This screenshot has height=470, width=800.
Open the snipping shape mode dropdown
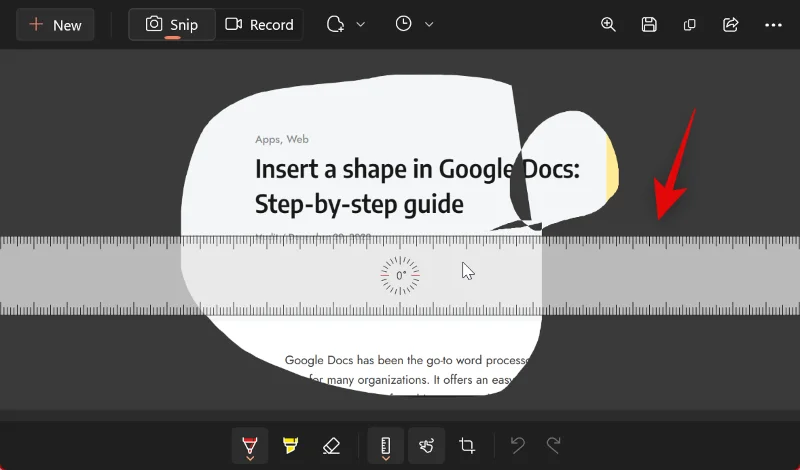click(346, 25)
